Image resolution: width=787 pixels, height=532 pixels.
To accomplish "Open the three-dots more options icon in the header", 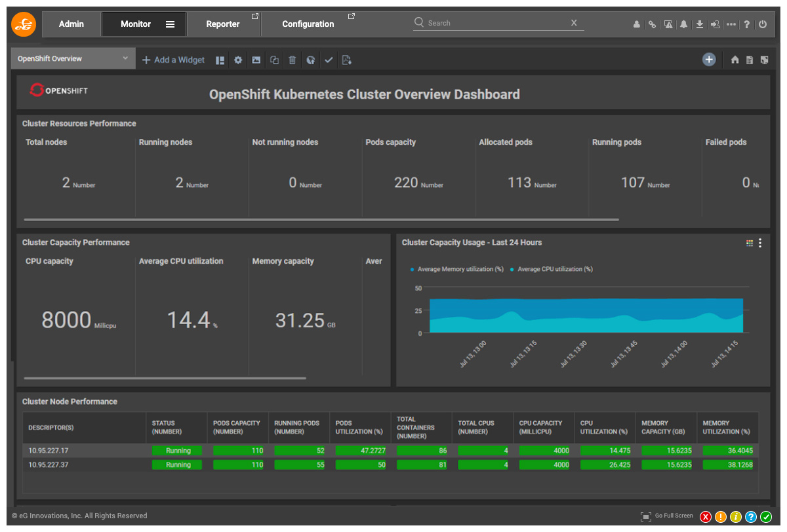I will 731,24.
